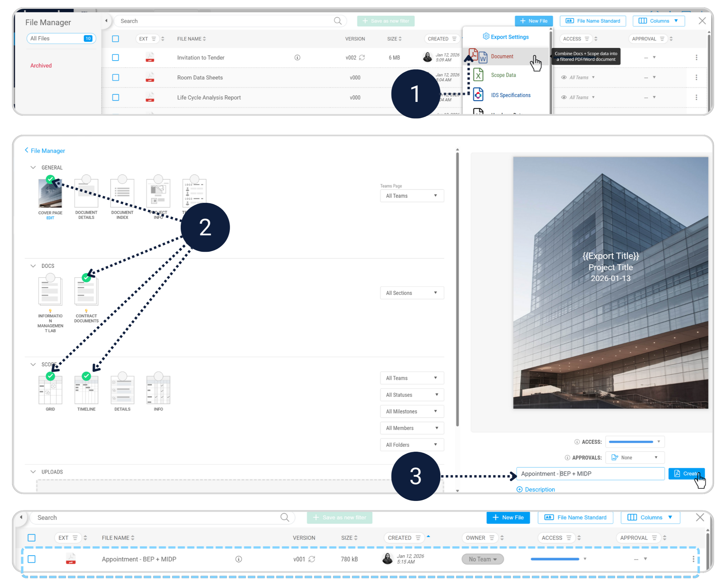
Task: Click the blue ACCESS level selector bar
Action: [x=631, y=442]
